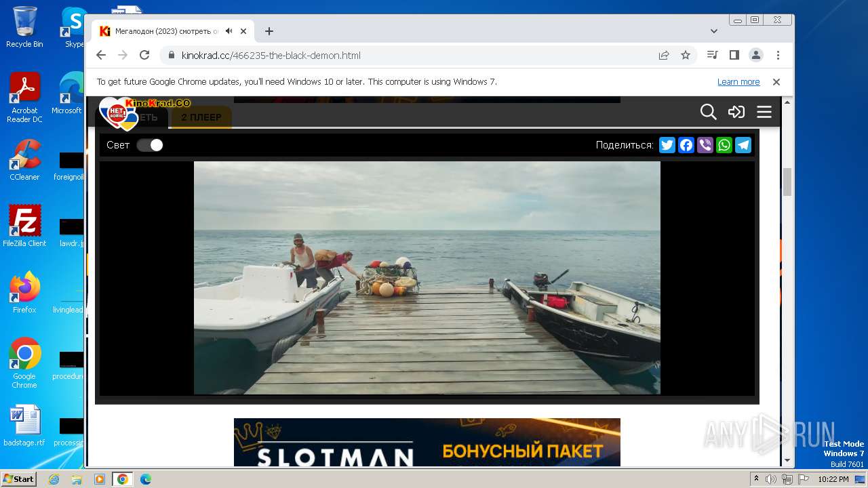This screenshot has height=488, width=868.
Task: Launch Google Chrome desktop shortcut
Action: coord(24,363)
